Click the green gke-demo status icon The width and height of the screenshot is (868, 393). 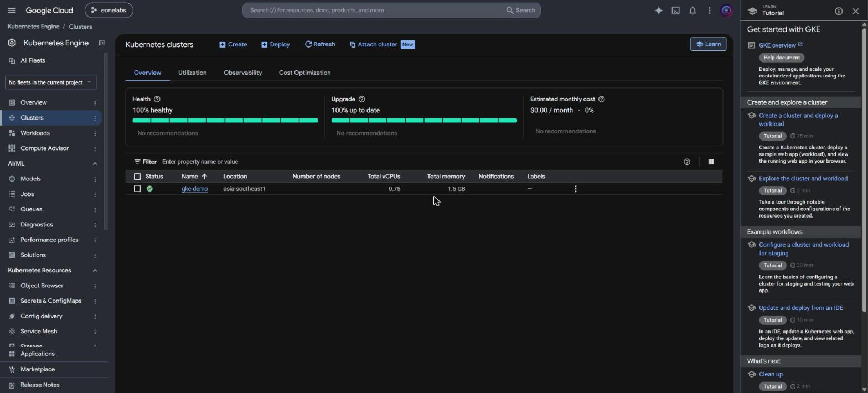[149, 189]
